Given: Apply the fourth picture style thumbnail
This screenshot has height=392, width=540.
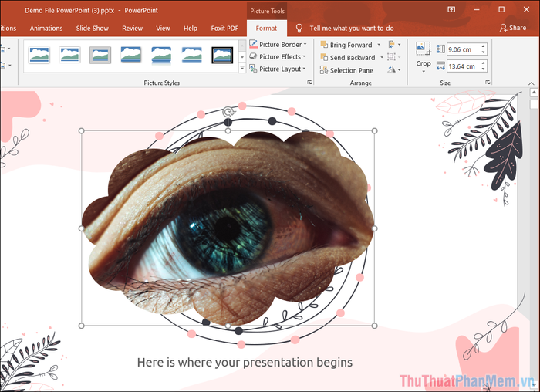Looking at the screenshot, I should pyautogui.click(x=131, y=55).
